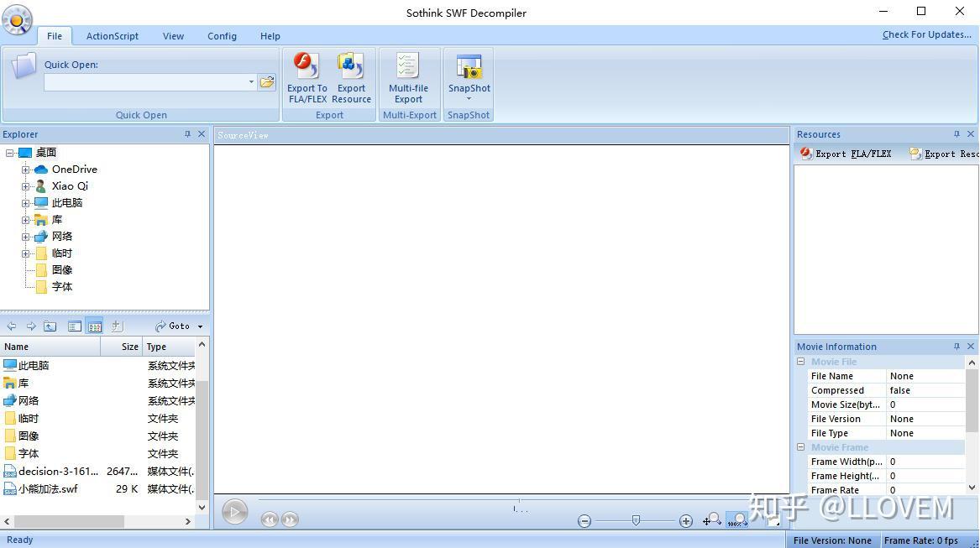Viewport: 980px width, 548px height.
Task: Click the add-to-favorites star icon
Action: 116,326
